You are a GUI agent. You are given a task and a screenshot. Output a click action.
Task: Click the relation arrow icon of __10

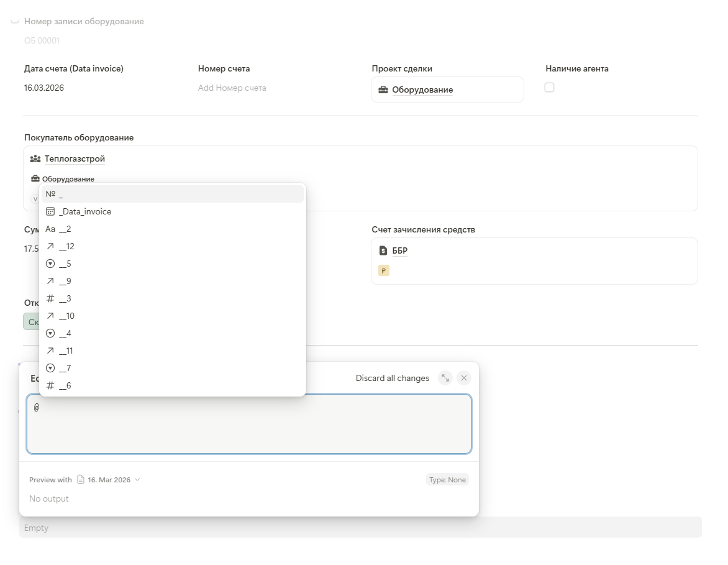[50, 316]
